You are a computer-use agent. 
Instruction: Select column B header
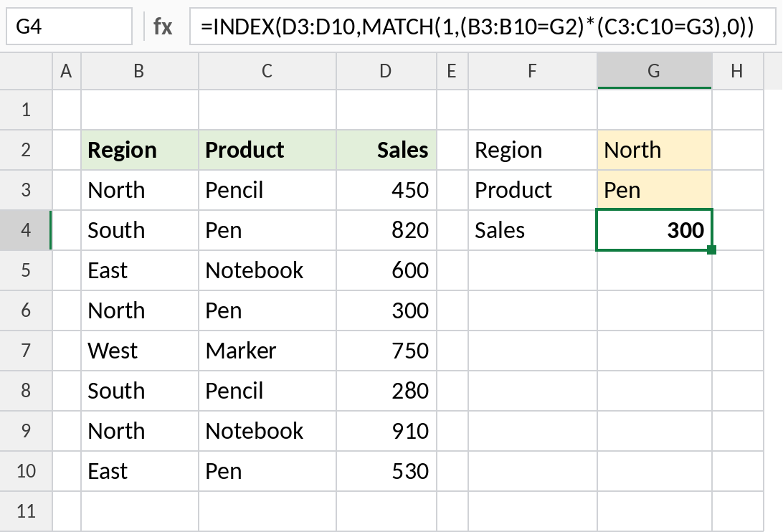click(x=139, y=72)
